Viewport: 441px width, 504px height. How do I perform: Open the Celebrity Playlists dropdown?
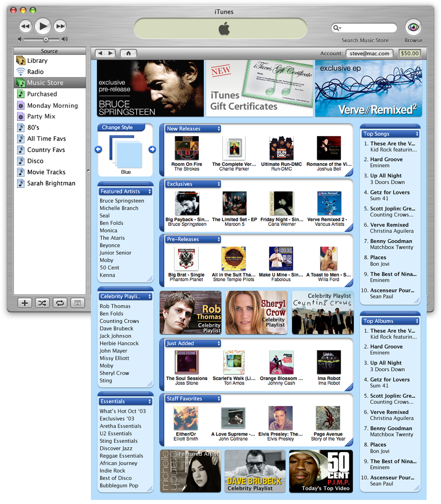(x=126, y=297)
